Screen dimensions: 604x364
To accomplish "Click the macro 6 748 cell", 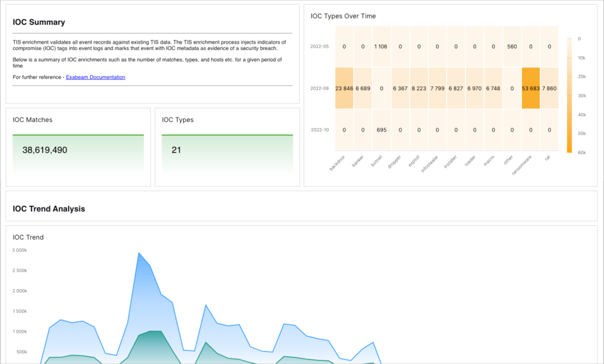I will click(493, 88).
